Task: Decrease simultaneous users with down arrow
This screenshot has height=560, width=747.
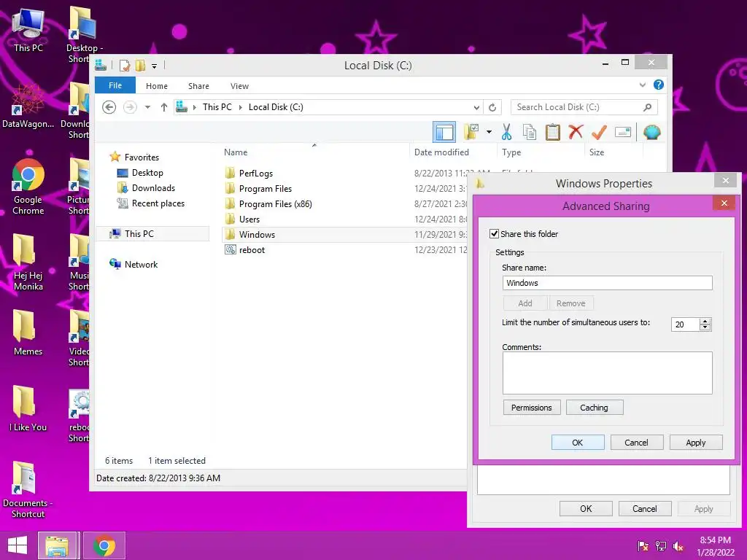Action: click(x=705, y=327)
